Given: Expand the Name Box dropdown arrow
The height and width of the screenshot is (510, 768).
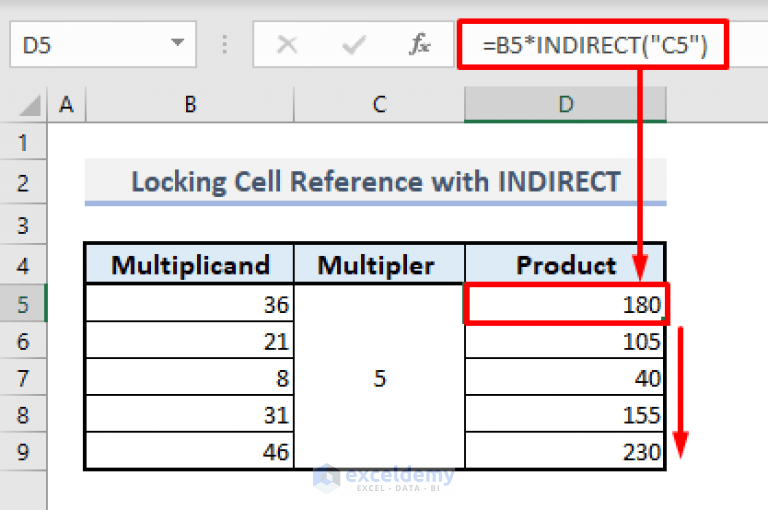Looking at the screenshot, I should [177, 43].
